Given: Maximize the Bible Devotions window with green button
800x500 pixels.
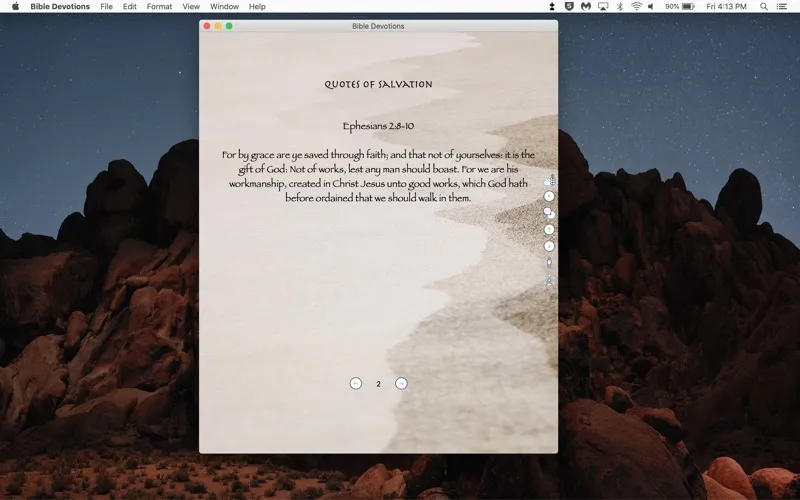Looking at the screenshot, I should click(229, 26).
